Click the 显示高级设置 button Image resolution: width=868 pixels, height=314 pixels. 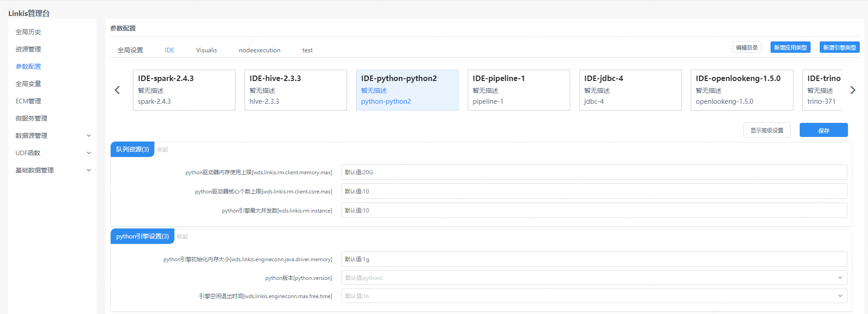(x=766, y=130)
